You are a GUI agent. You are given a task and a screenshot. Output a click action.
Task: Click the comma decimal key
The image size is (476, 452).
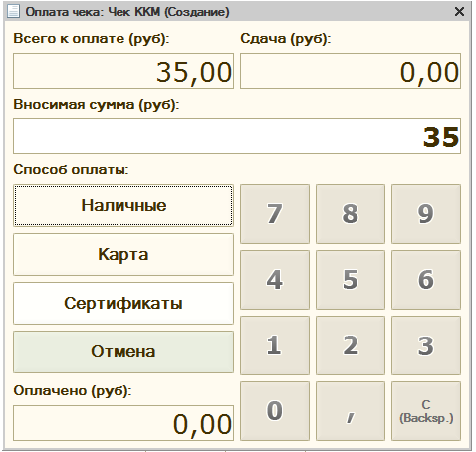click(x=351, y=411)
